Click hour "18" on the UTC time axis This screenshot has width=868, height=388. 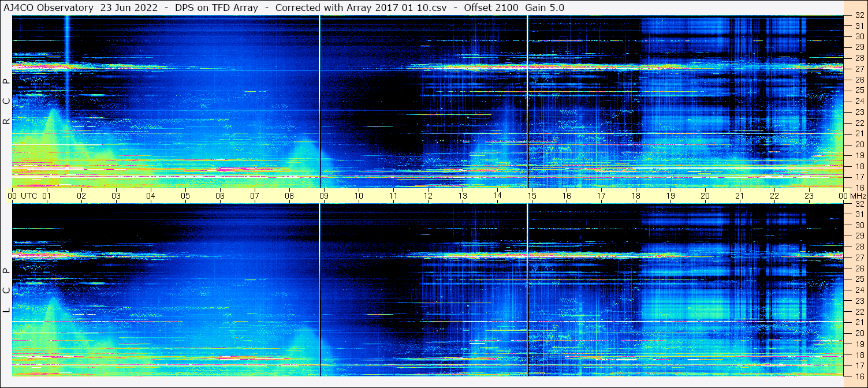(636, 196)
